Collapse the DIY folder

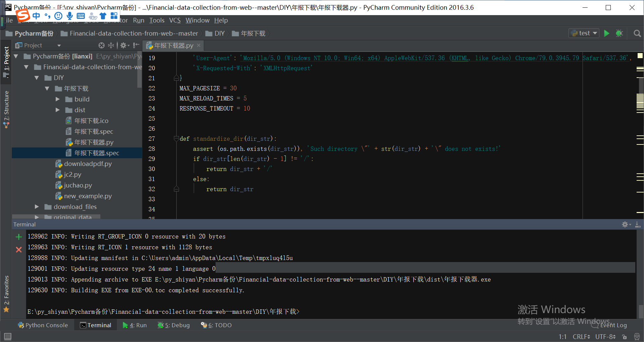tap(37, 78)
